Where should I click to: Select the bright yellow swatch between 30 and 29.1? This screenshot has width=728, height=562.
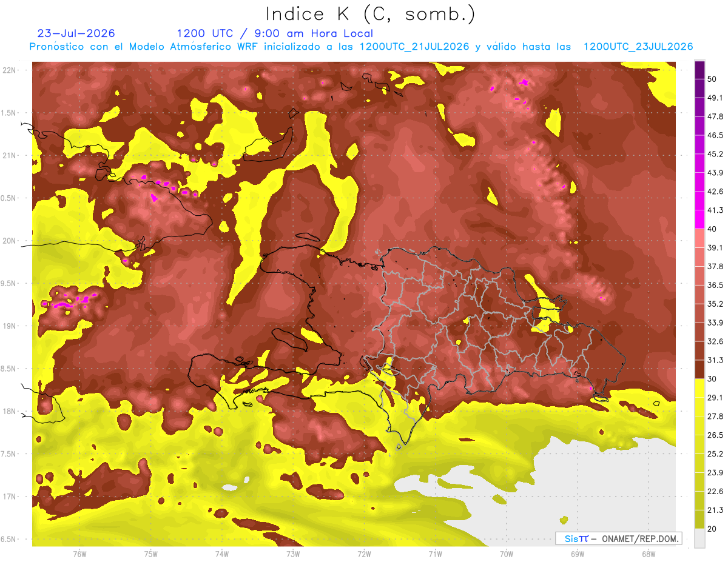pyautogui.click(x=700, y=388)
